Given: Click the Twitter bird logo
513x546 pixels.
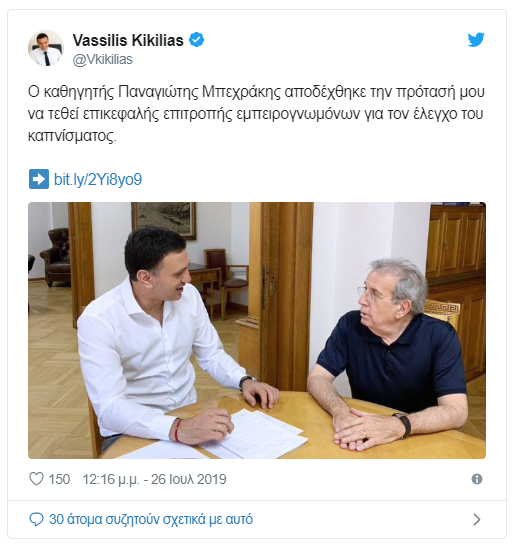Looking at the screenshot, I should (476, 40).
